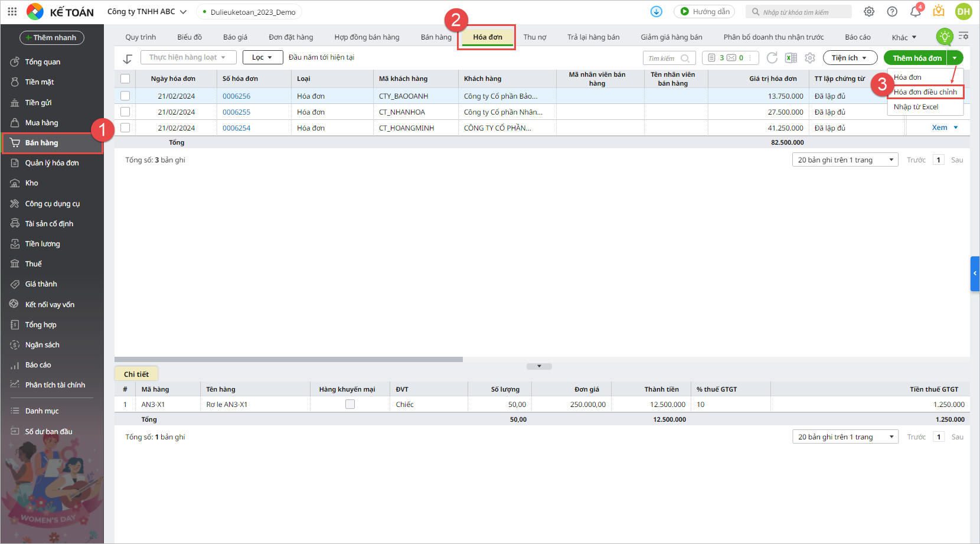Open table column settings gear icon
This screenshot has height=544, width=980.
pyautogui.click(x=810, y=58)
